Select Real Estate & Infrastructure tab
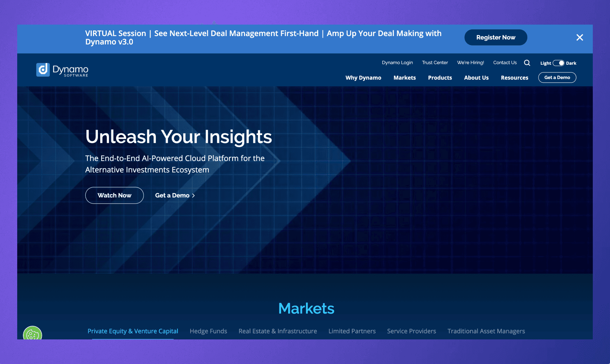The width and height of the screenshot is (610, 364). 278,331
